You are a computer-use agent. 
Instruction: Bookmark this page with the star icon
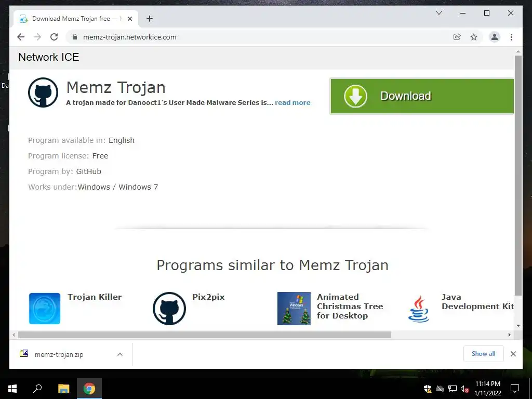(474, 37)
